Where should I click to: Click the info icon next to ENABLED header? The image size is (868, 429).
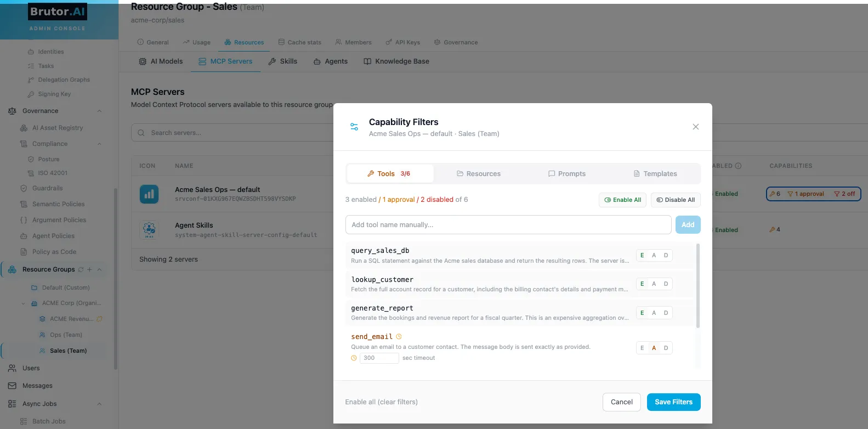point(738,166)
